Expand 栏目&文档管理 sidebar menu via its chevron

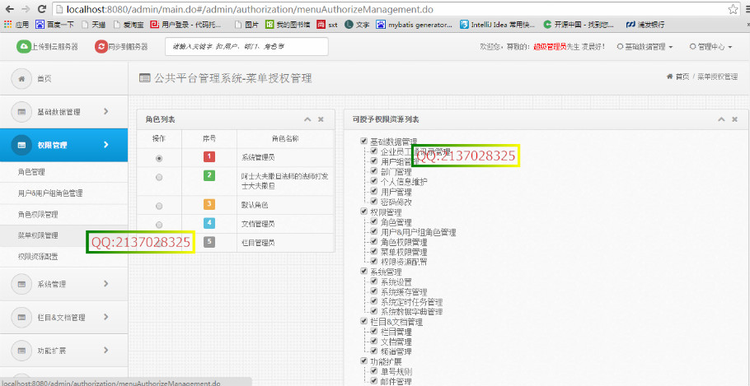[x=106, y=317]
